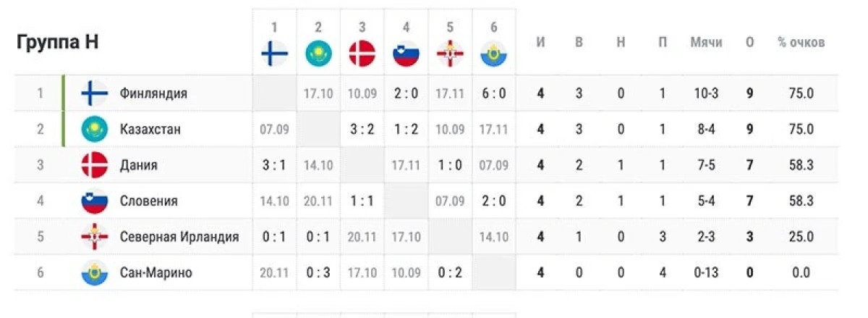Open the Сан-Марино team link
Screen dimensions: 868x318
click(x=156, y=272)
